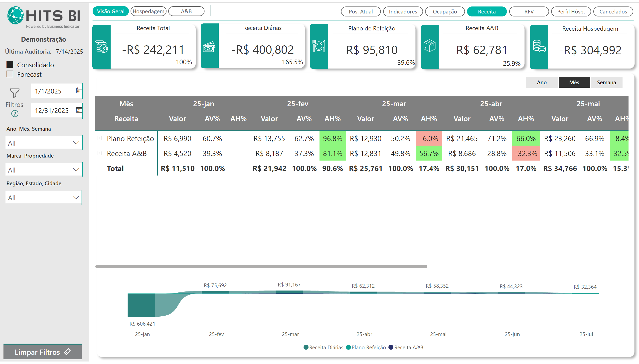Switch to the Ocupação tab

pos(445,11)
